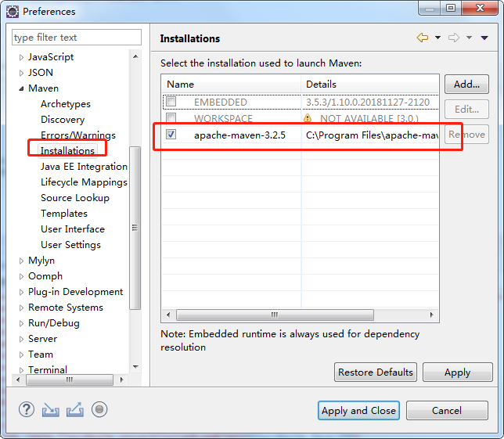
Task: Collapse the Maven tree node
Action: point(21,88)
